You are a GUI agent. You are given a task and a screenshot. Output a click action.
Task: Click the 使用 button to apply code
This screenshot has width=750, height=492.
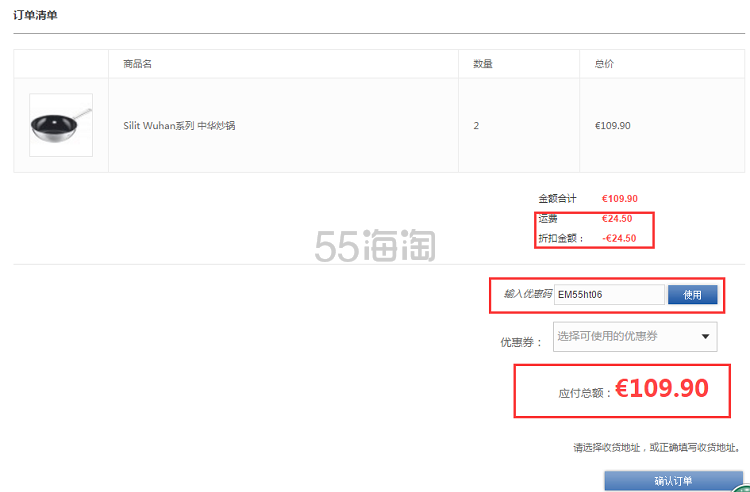click(692, 295)
